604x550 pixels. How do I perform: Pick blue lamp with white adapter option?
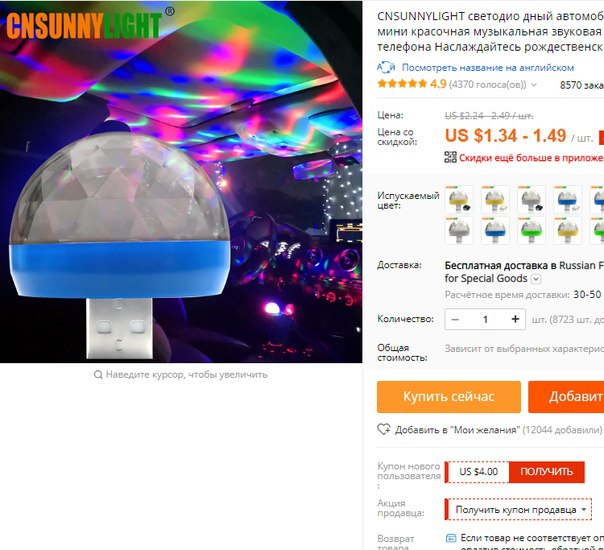coord(567,200)
